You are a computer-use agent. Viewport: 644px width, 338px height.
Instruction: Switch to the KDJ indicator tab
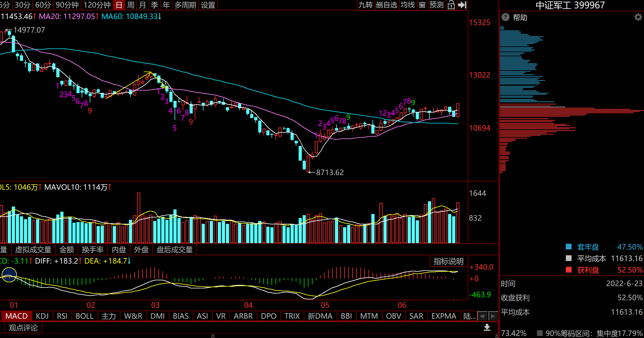point(42,316)
